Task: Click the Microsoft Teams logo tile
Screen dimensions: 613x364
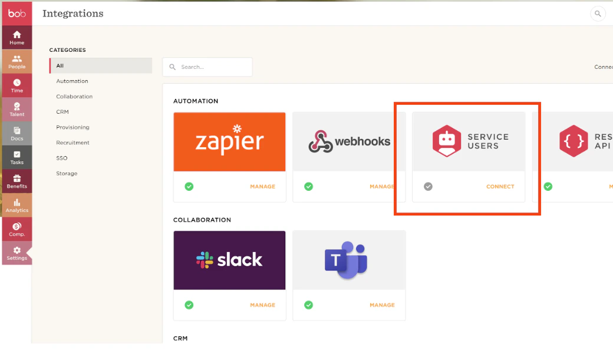Action: click(x=349, y=260)
